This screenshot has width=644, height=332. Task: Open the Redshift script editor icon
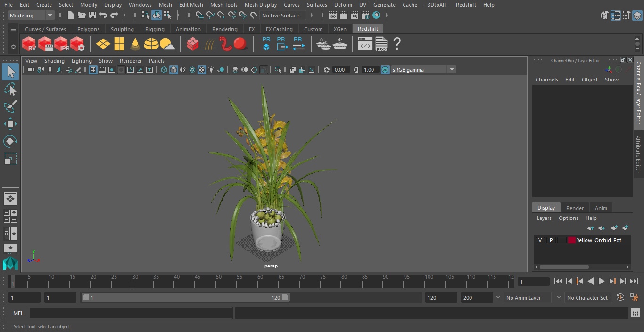coord(365,44)
